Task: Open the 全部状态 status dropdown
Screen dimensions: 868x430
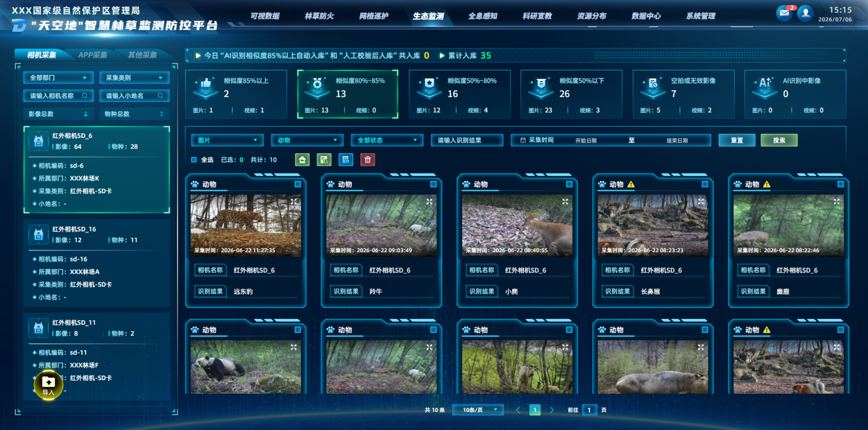Action: 387,140
